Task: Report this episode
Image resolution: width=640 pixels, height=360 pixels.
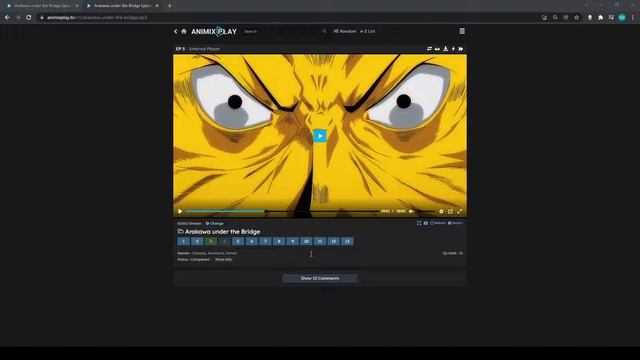Action: 456,223
